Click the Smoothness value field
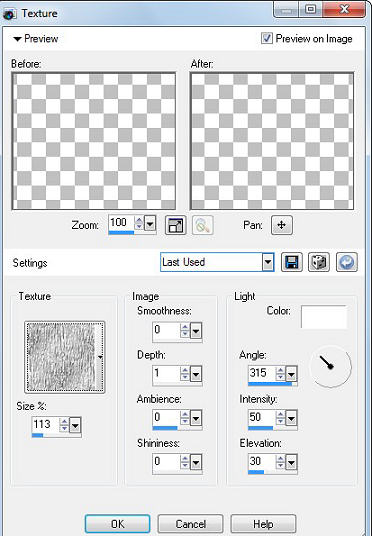This screenshot has height=536, width=372. (x=166, y=330)
